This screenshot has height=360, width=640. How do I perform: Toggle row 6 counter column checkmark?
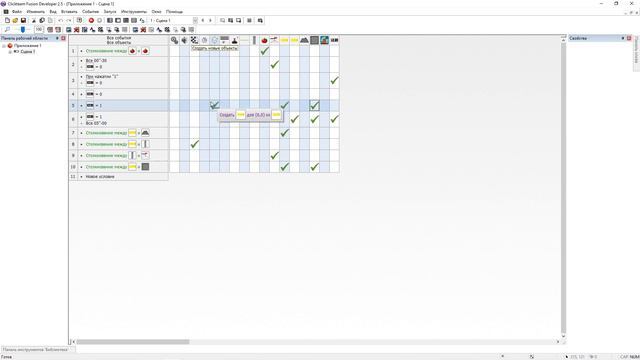point(334,119)
